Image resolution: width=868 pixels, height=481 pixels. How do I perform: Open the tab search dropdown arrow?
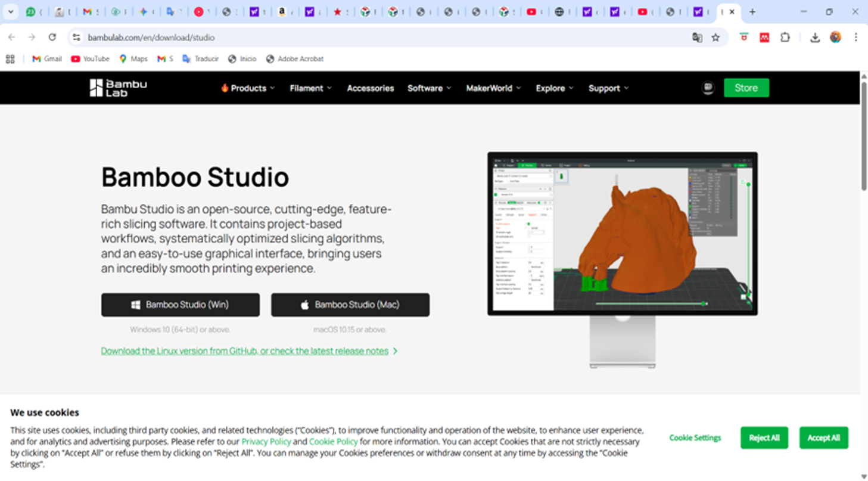click(x=10, y=12)
